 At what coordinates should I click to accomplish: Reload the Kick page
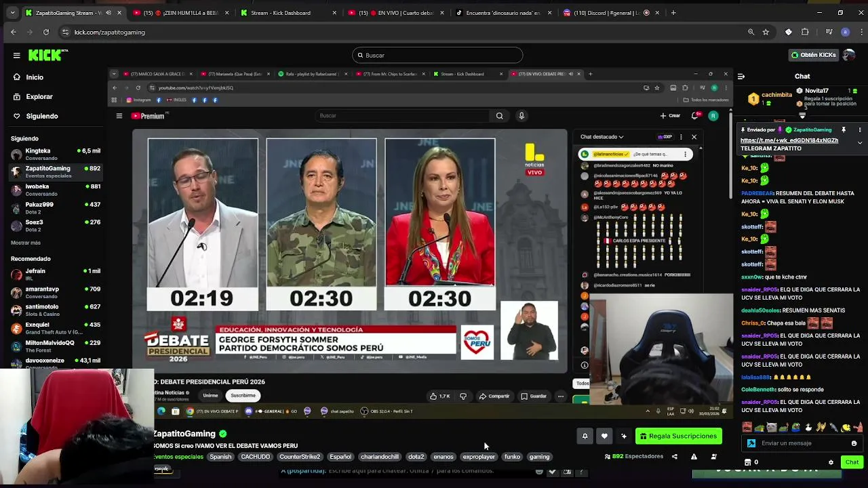tap(46, 32)
